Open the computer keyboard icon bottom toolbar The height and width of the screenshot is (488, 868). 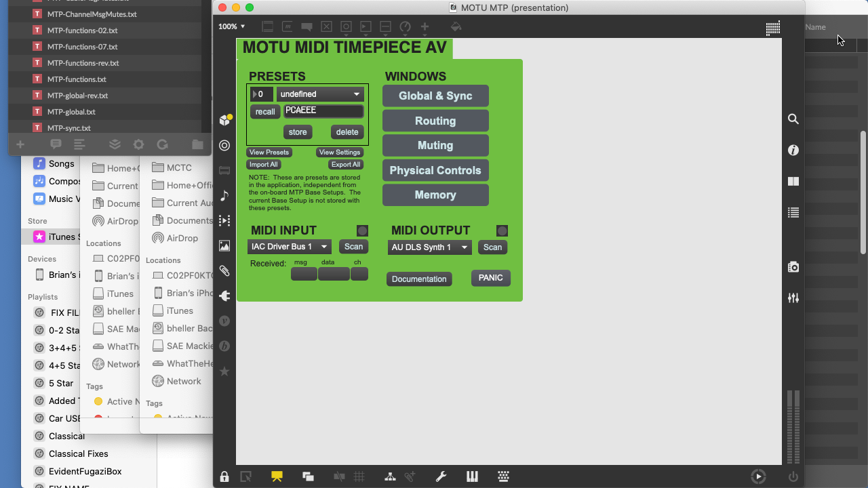click(503, 476)
